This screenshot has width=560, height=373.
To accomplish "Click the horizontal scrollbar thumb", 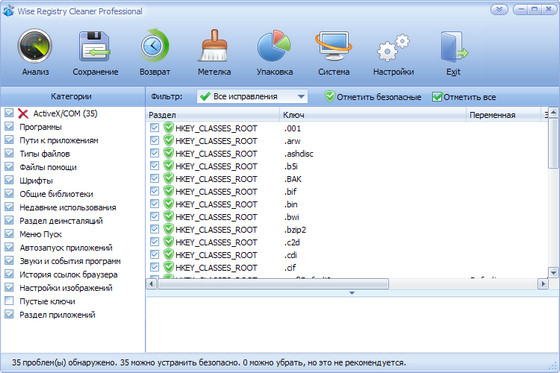I will click(x=273, y=284).
